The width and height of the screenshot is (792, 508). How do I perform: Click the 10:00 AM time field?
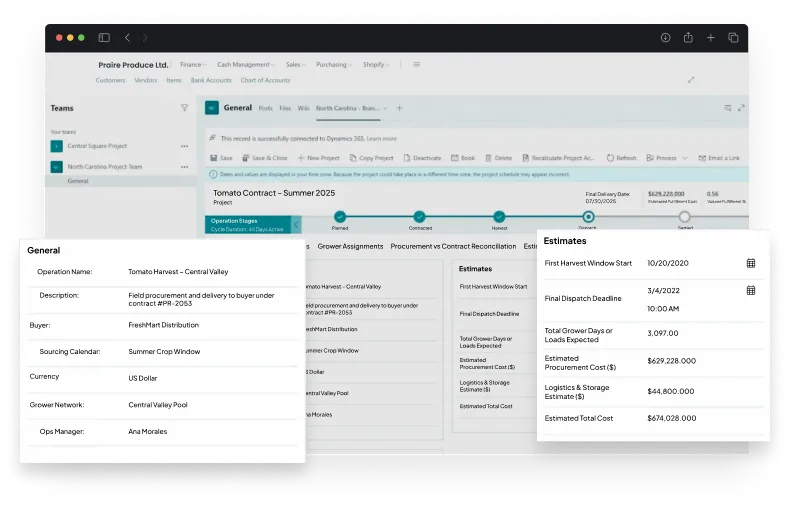coord(663,309)
